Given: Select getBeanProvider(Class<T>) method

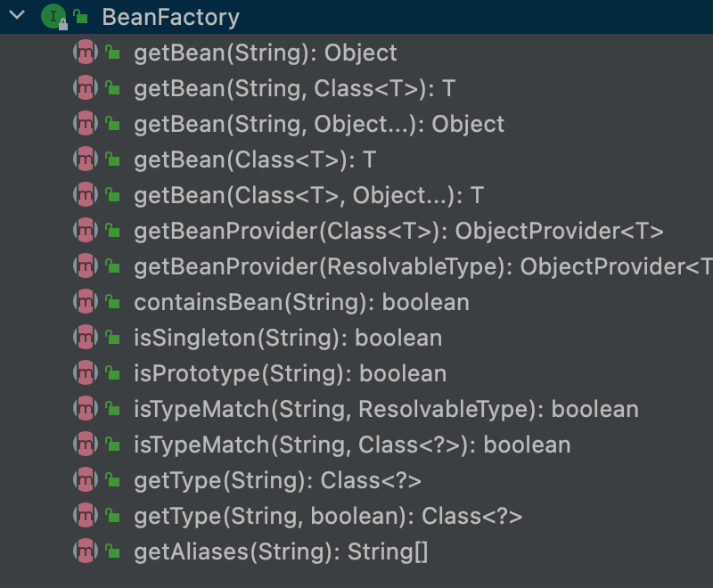Looking at the screenshot, I should pos(398,231).
